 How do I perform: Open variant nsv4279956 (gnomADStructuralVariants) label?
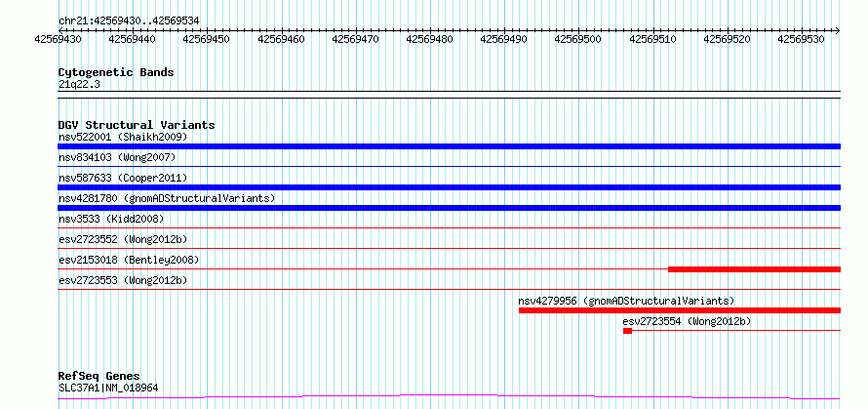pos(626,301)
